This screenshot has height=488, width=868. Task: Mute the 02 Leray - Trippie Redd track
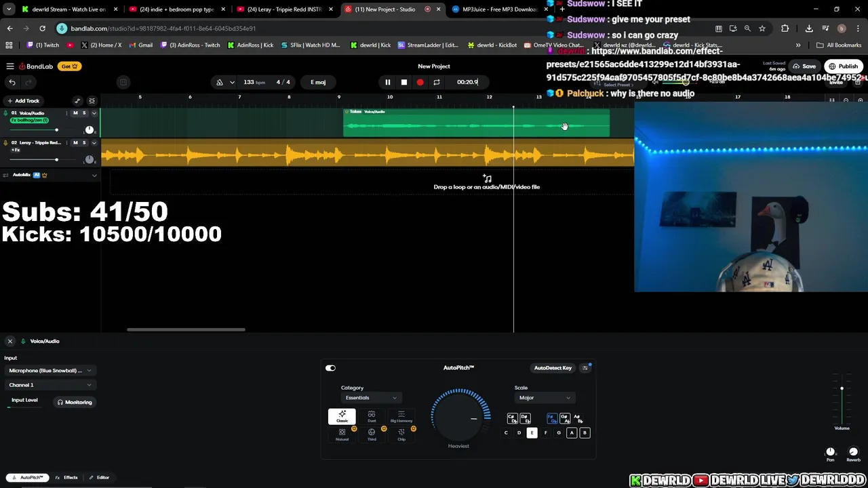point(75,143)
